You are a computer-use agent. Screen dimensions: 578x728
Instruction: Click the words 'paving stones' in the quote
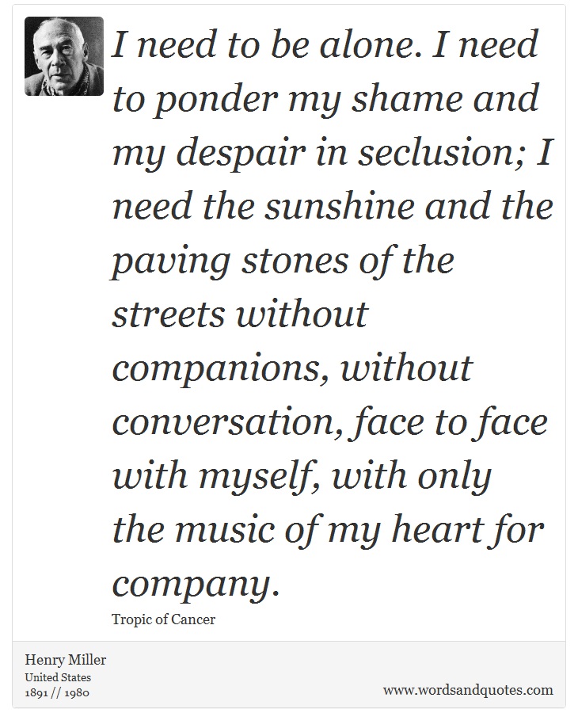(x=230, y=262)
